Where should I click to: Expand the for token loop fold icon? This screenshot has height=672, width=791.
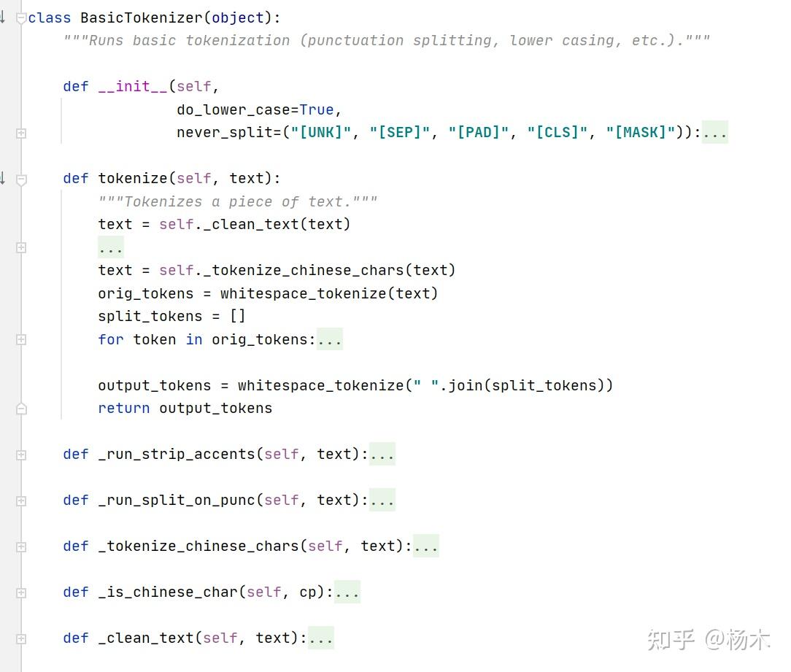coord(21,339)
